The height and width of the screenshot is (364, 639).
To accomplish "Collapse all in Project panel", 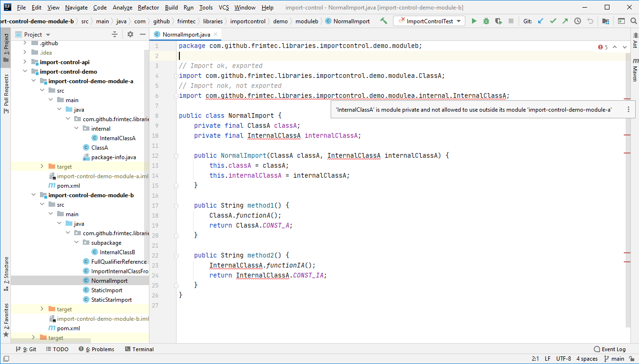I will 115,34.
